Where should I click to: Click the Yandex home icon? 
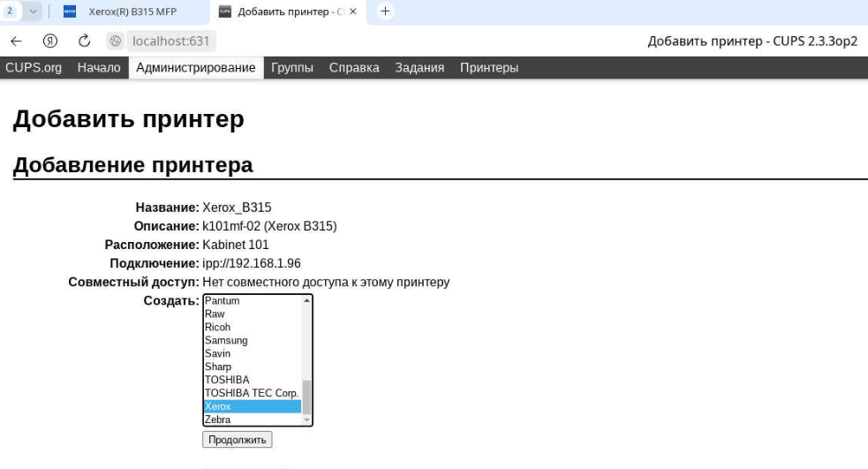pyautogui.click(x=49, y=41)
